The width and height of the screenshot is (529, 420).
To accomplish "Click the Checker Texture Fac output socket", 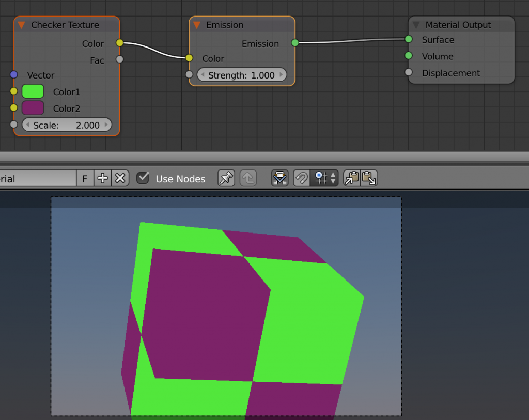I will tap(119, 59).
